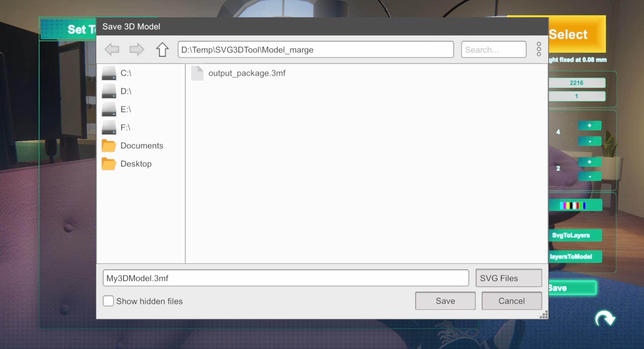The width and height of the screenshot is (644, 349).
Task: Open the Desktop folder
Action: pyautogui.click(x=136, y=164)
